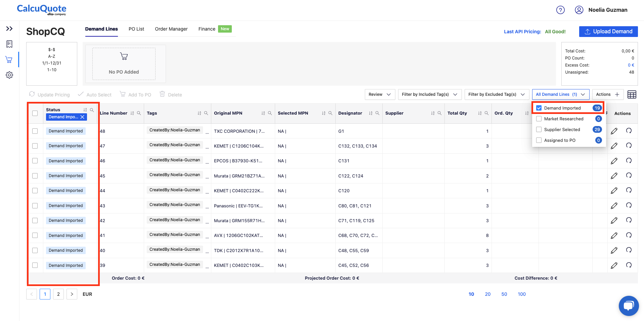Switch to the PO List tab
The width and height of the screenshot is (644, 321).
(136, 29)
